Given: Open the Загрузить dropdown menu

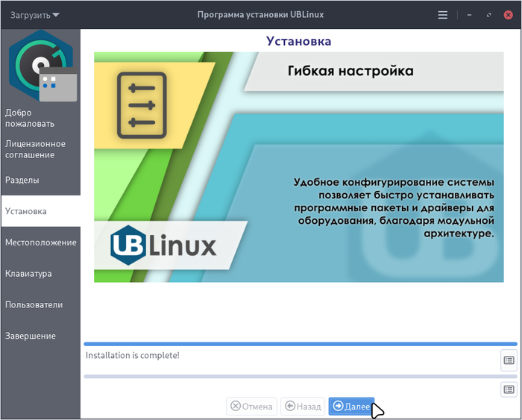Looking at the screenshot, I should pyautogui.click(x=34, y=15).
